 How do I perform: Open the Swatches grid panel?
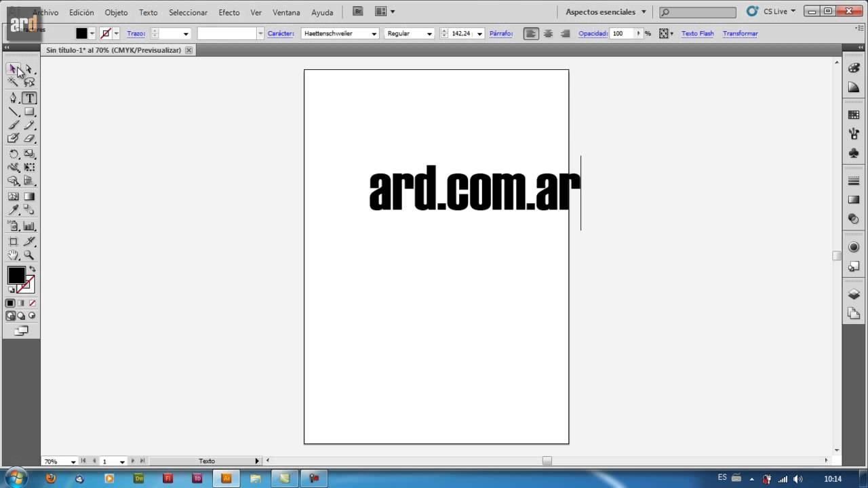854,115
